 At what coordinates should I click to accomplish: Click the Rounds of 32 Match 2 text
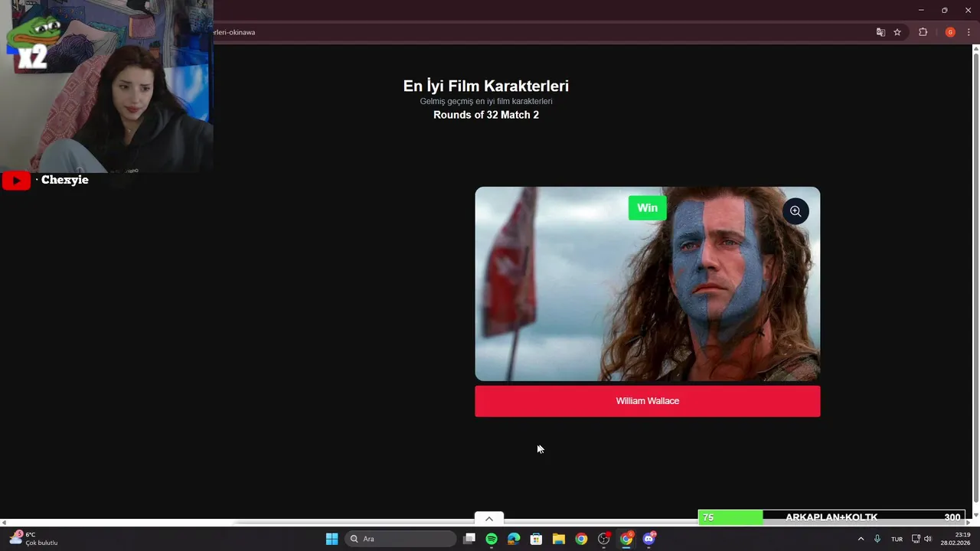point(486,115)
